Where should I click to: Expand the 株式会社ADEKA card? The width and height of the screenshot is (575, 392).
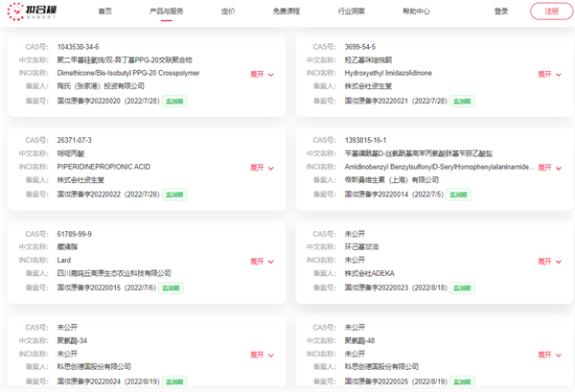tap(549, 261)
